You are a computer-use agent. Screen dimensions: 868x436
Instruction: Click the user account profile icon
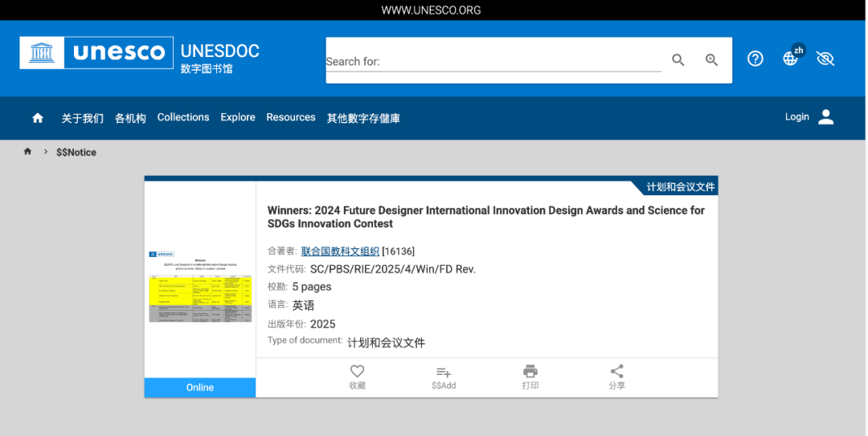coord(825,117)
